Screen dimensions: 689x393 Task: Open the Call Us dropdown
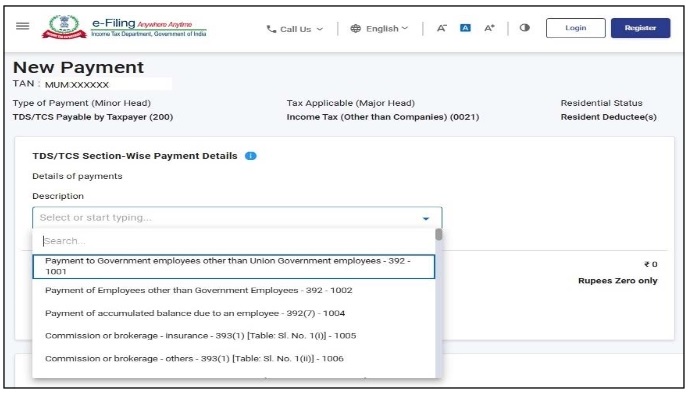[295, 29]
